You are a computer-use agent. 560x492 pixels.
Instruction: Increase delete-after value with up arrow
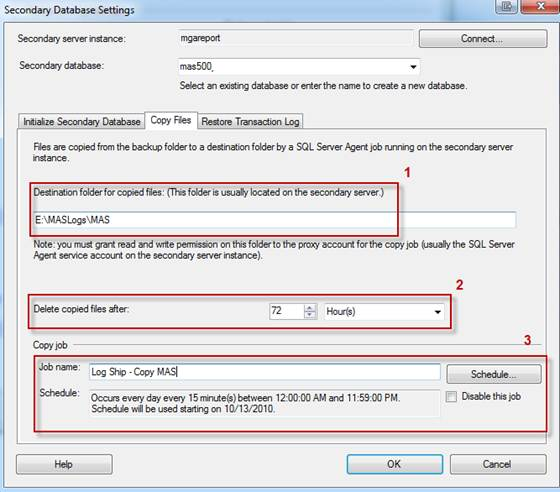pos(310,308)
